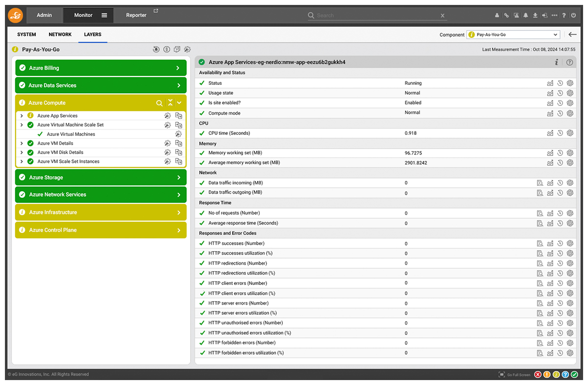This screenshot has height=385, width=588.
Task: Switch to the SYSTEM tab
Action: (x=26, y=34)
